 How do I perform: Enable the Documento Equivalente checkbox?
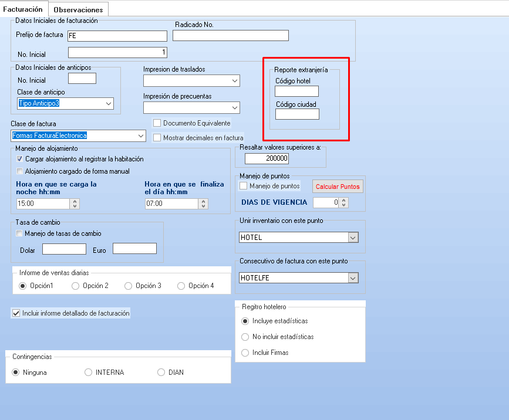pyautogui.click(x=157, y=123)
